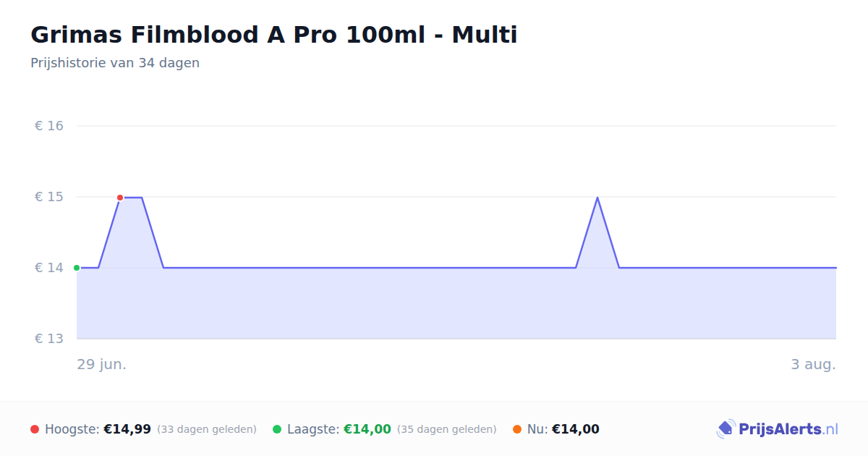
Task: Click the Laagste price €14,00 value
Action: tap(367, 429)
